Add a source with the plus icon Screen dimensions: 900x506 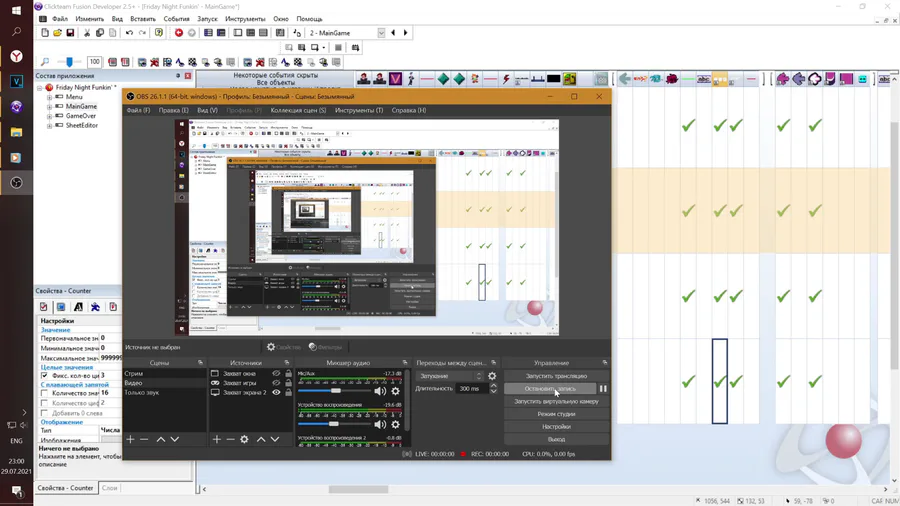tap(216, 439)
